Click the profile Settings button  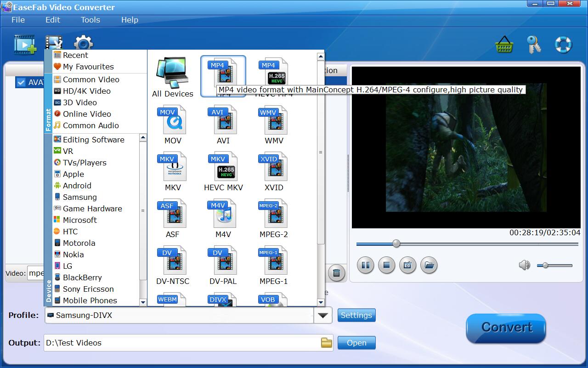pyautogui.click(x=356, y=315)
